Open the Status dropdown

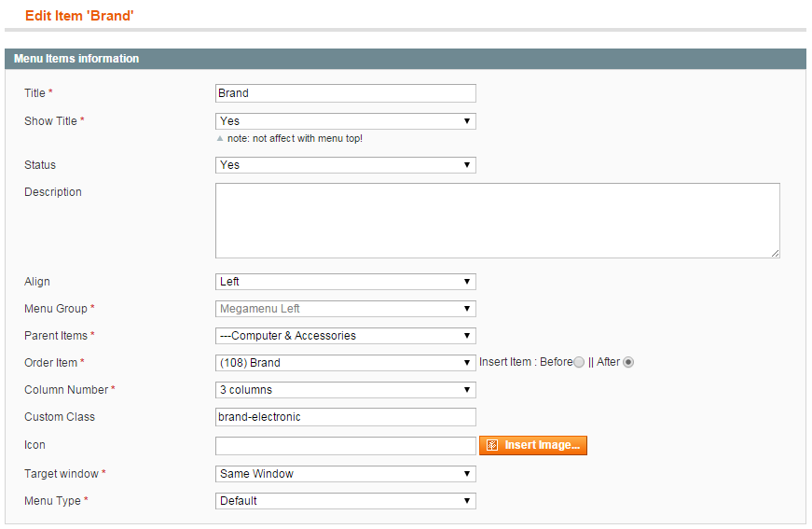click(346, 165)
